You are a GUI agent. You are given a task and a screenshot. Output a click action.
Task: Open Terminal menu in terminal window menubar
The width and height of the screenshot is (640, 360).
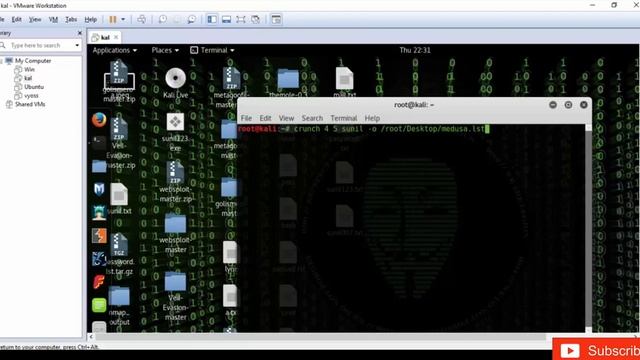coord(344,118)
